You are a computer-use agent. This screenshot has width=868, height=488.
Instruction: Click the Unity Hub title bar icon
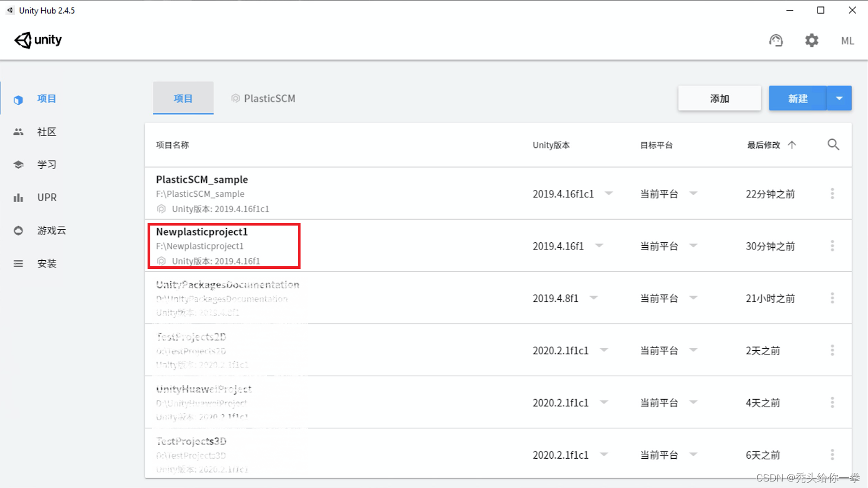10,10
